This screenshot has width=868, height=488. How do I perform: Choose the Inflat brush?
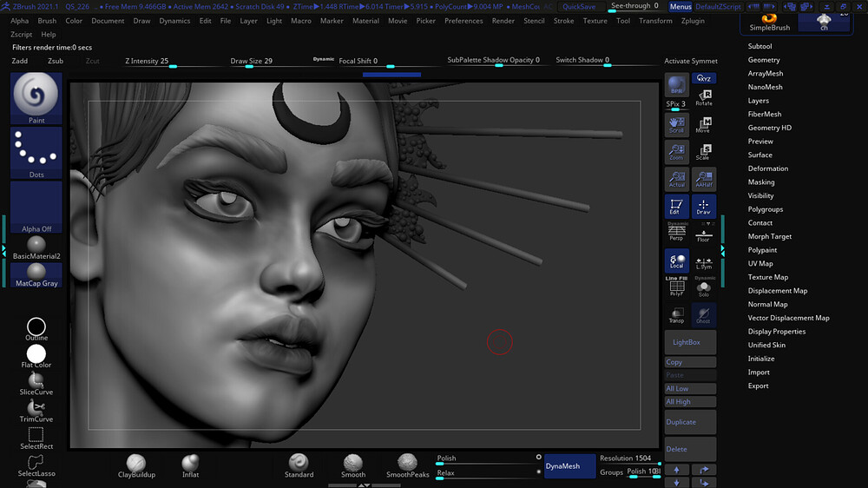point(190,464)
